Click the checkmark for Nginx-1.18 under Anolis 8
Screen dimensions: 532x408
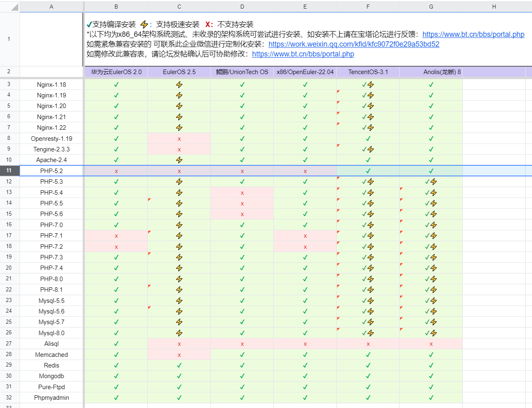click(x=431, y=85)
